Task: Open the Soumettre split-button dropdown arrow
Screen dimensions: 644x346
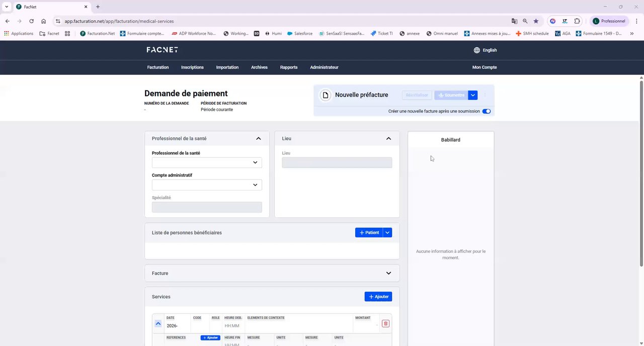Action: (x=473, y=95)
